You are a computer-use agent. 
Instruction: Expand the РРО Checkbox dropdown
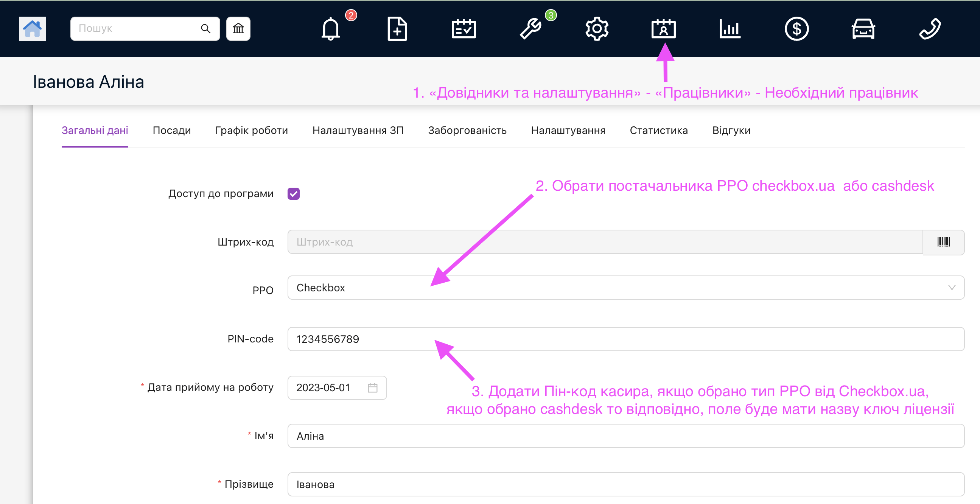pos(625,288)
